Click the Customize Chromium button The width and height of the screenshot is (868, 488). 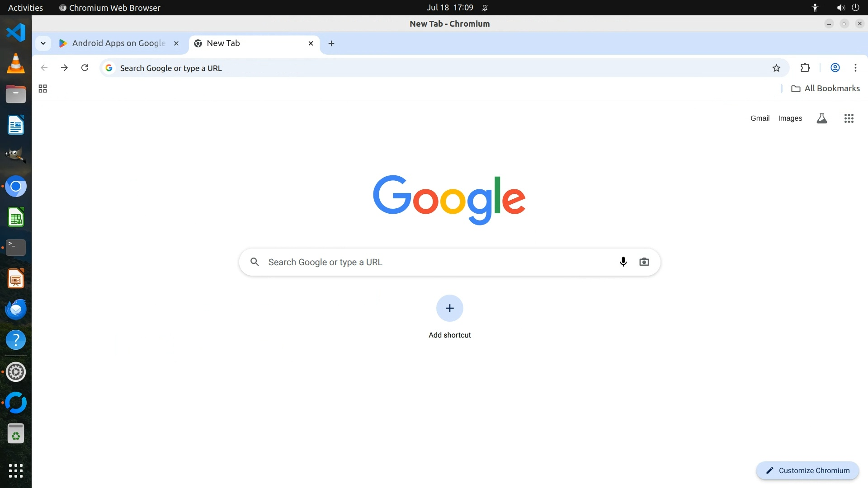click(x=807, y=470)
